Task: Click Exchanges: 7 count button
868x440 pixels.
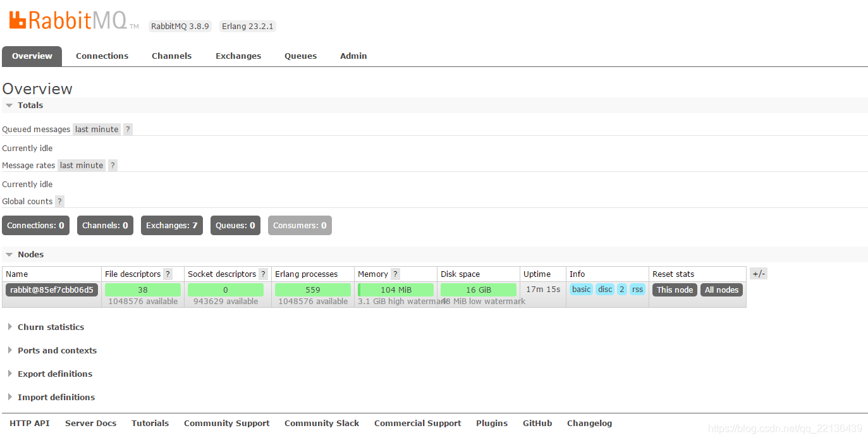Action: (172, 225)
